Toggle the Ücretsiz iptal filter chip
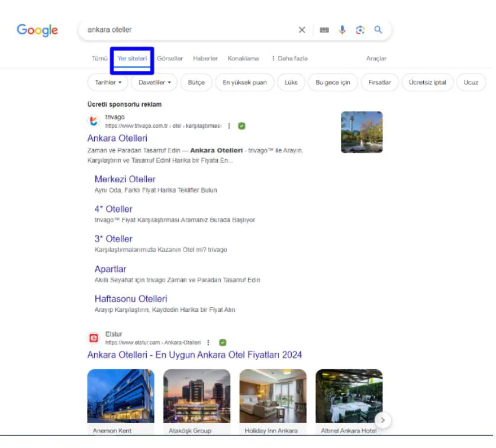 [x=427, y=82]
